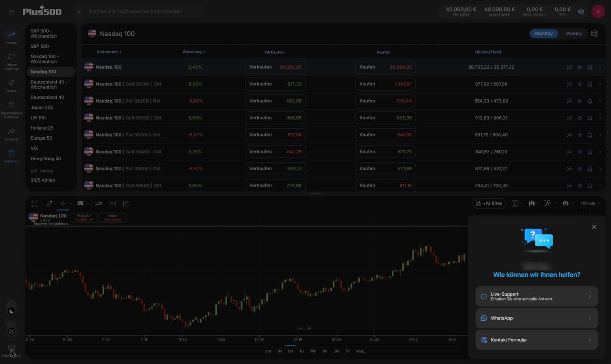Open the chart for Nasdaq 100 Call 30200 Okt row
The image size is (611, 364).
pyautogui.click(x=569, y=84)
